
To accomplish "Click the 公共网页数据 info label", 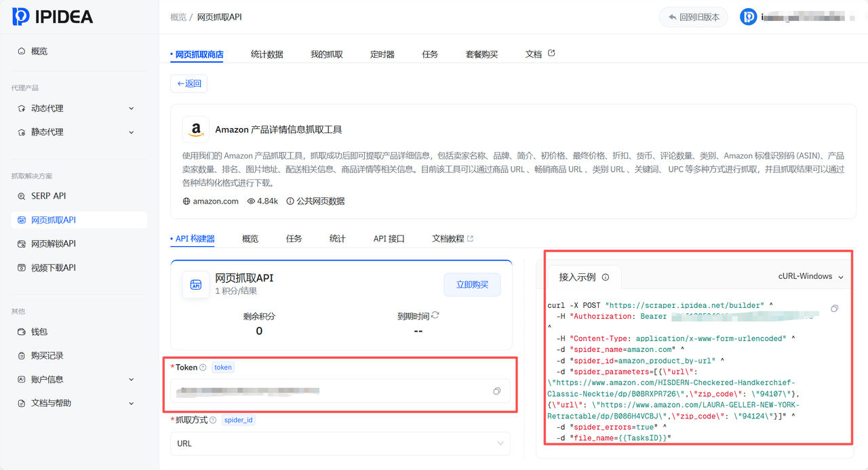I will (315, 201).
